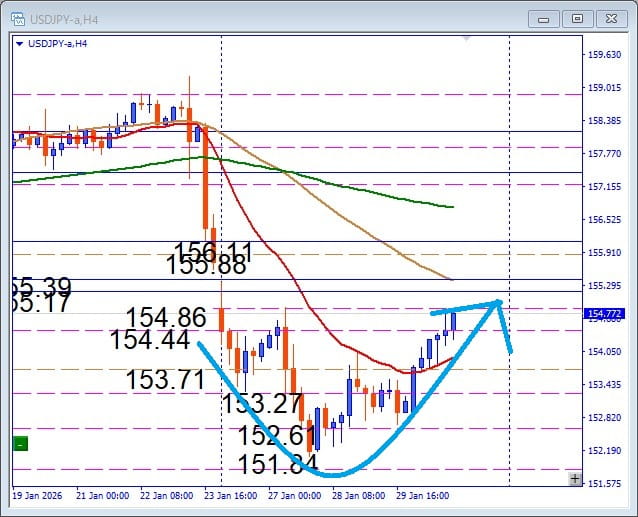The width and height of the screenshot is (638, 517).
Task: Select the 153.27 price text label
Action: click(262, 404)
